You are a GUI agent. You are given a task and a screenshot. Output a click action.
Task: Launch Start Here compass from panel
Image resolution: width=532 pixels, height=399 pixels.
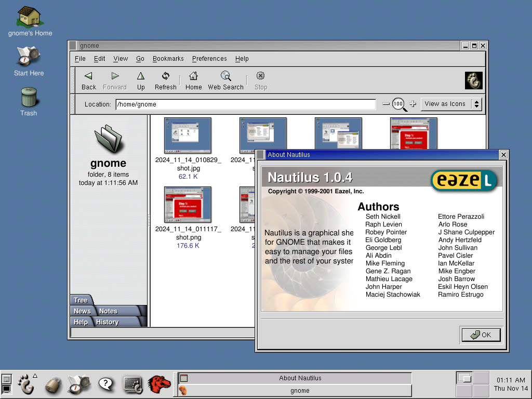click(79, 384)
